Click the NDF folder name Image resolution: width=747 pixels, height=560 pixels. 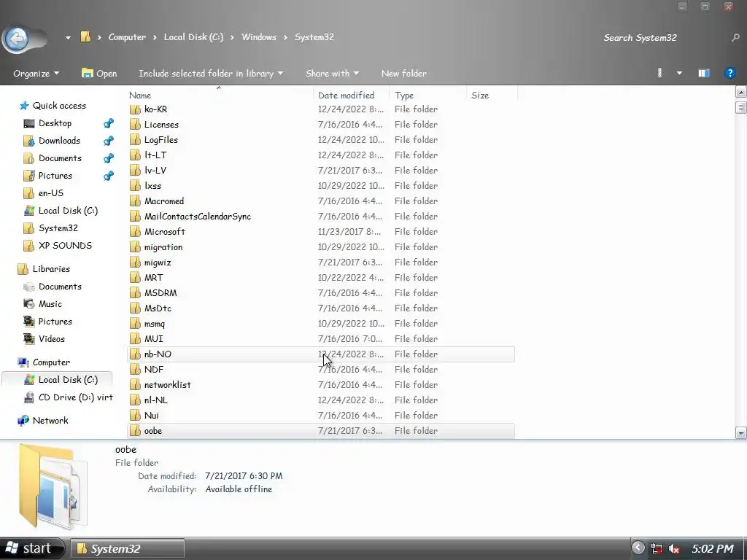[154, 370]
